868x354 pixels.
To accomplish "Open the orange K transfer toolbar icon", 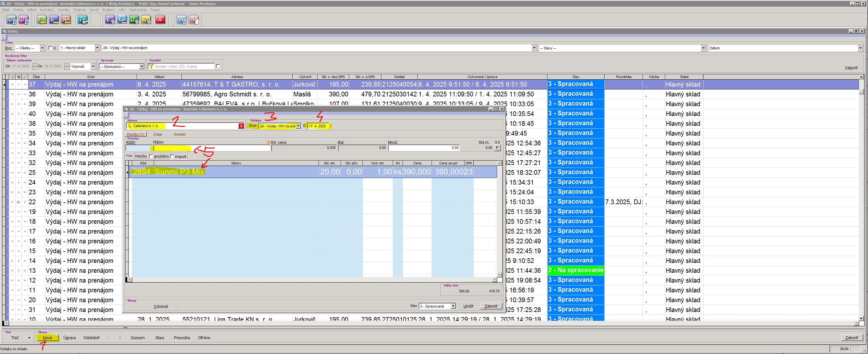I will tap(66, 20).
